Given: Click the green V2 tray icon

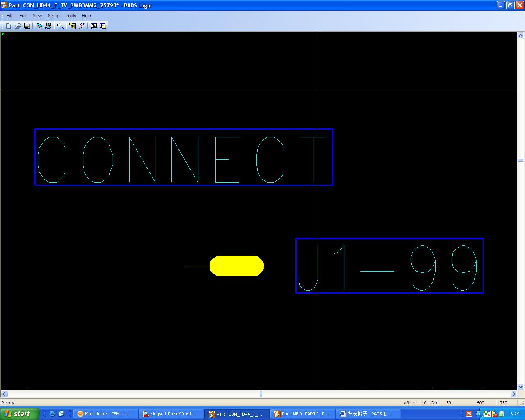Looking at the screenshot, I should pyautogui.click(x=487, y=414).
